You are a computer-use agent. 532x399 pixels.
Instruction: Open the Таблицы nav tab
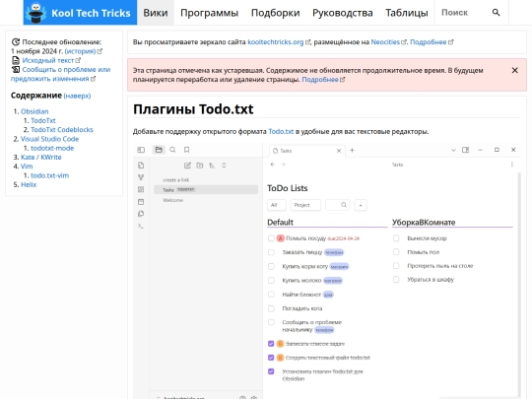[407, 13]
